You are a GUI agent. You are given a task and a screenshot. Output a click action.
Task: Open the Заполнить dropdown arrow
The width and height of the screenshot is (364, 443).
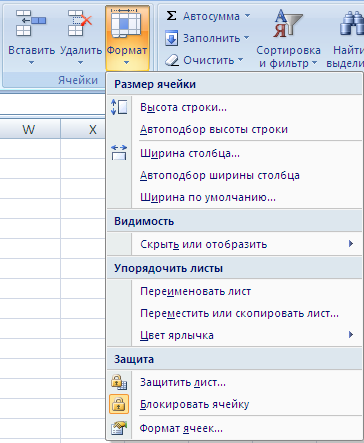[246, 38]
